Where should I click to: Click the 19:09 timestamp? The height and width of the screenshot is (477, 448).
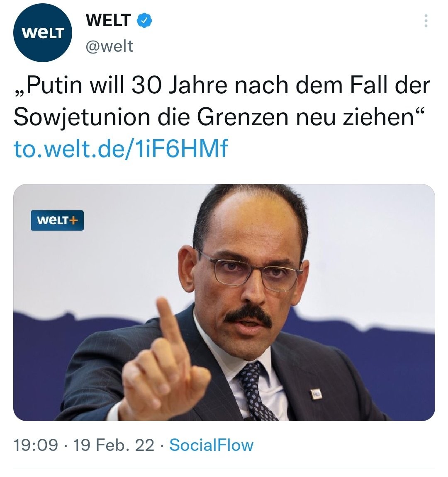[x=36, y=445]
